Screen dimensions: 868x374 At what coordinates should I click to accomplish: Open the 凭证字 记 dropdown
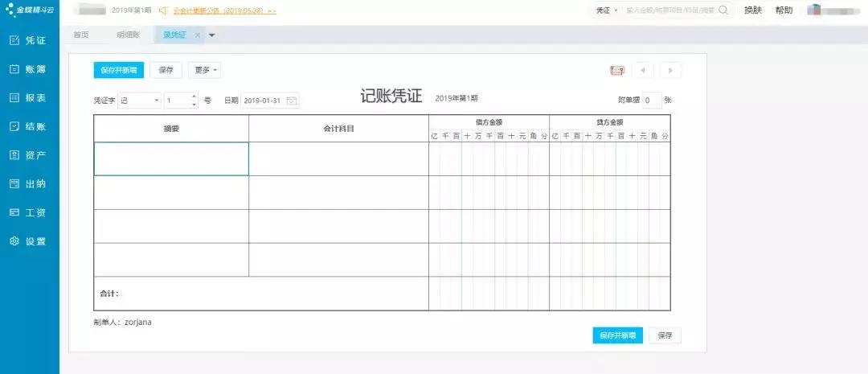click(139, 101)
